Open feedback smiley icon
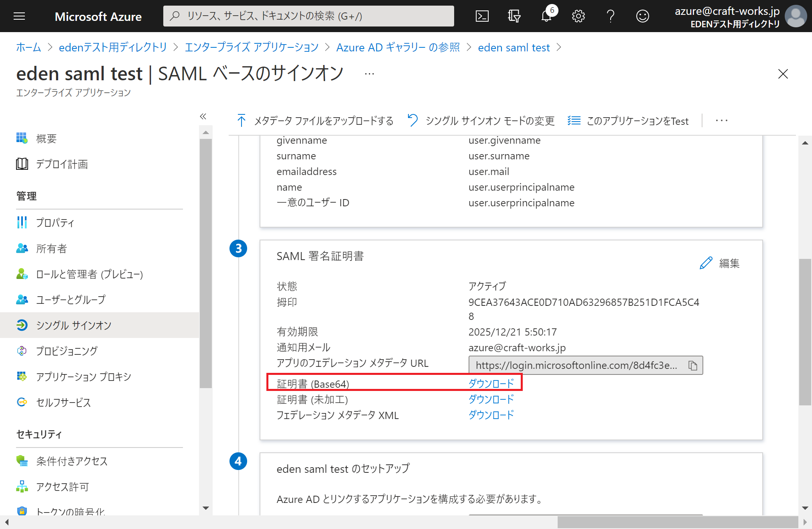 click(642, 16)
